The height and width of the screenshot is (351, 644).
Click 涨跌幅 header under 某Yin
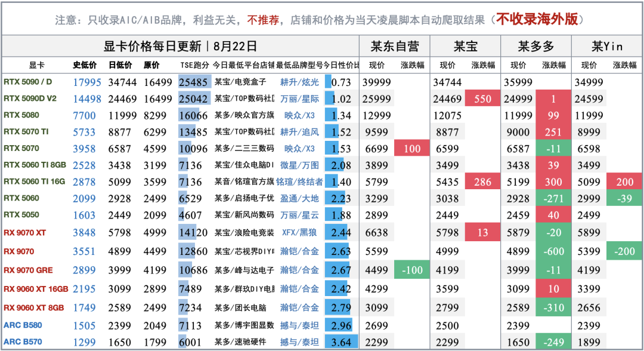pyautogui.click(x=624, y=65)
